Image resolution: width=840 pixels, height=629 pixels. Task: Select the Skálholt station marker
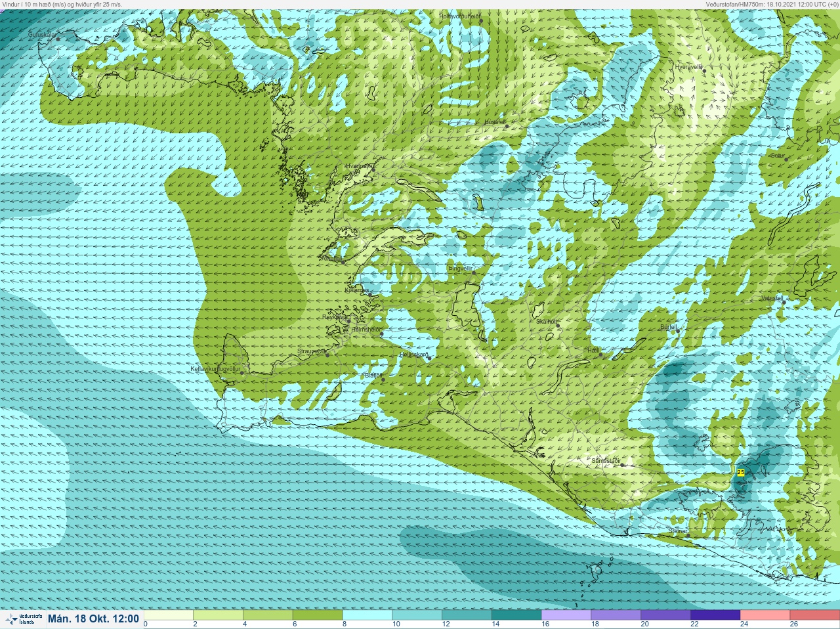pyautogui.click(x=558, y=325)
